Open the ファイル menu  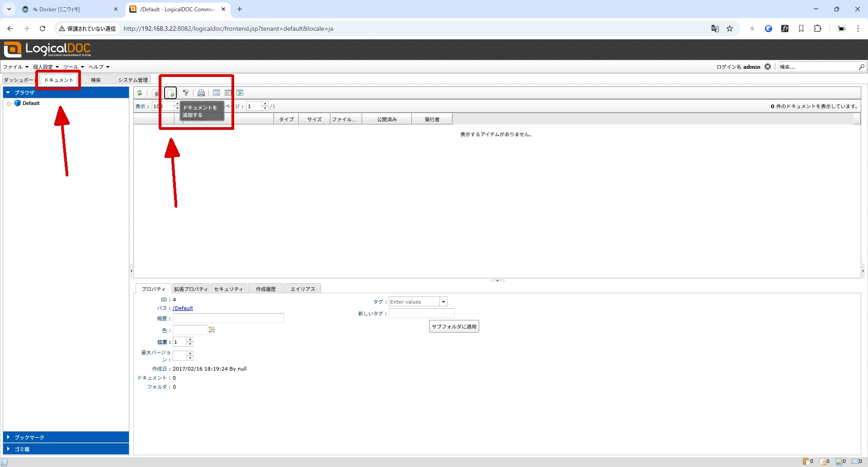(16, 67)
